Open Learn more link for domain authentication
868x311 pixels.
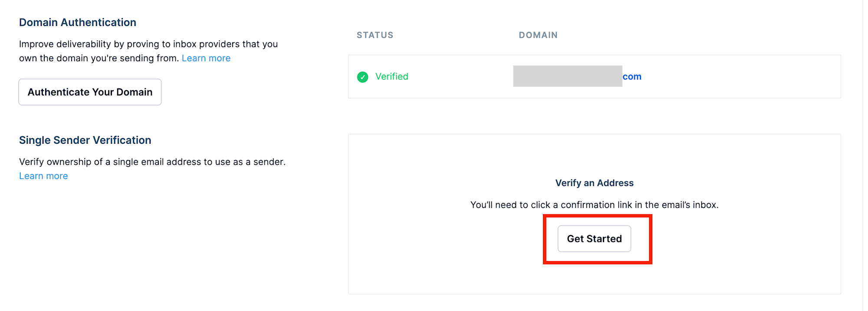pyautogui.click(x=206, y=58)
